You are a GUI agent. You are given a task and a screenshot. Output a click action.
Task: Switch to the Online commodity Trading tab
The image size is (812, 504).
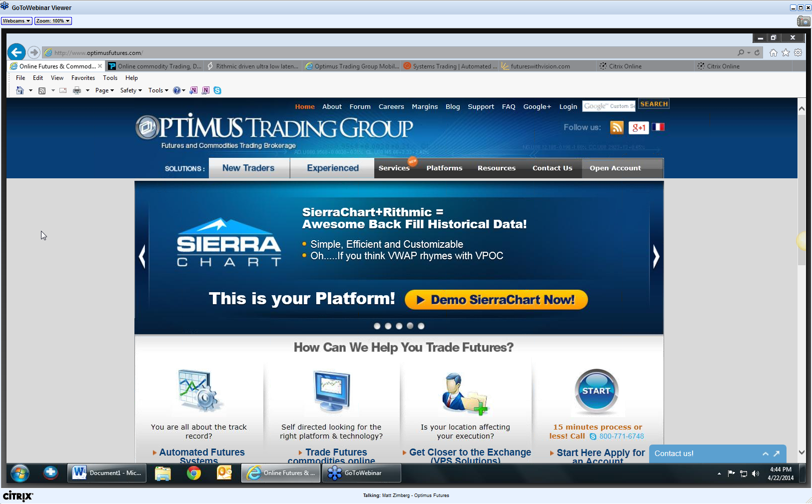coord(155,66)
